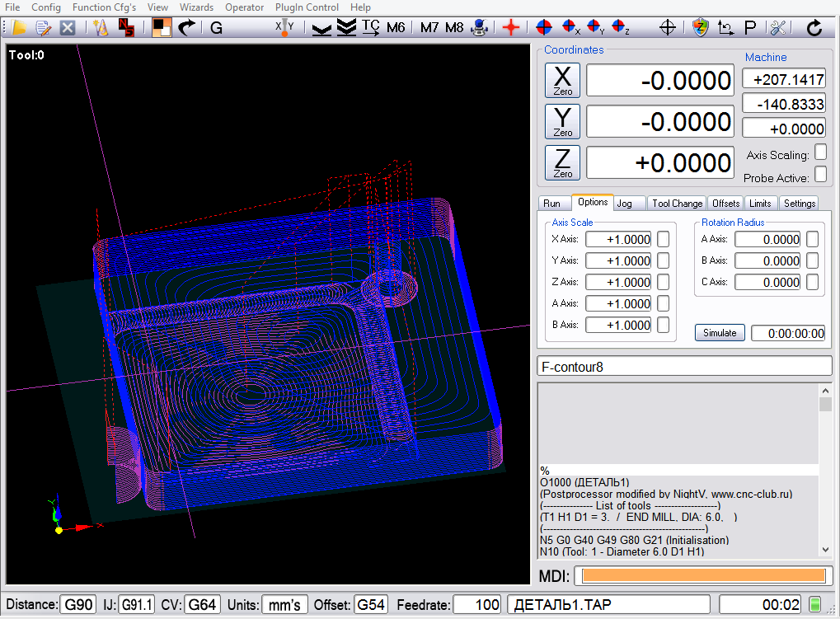The width and height of the screenshot is (840, 619).
Task: Click the G toolbar icon
Action: point(217,27)
